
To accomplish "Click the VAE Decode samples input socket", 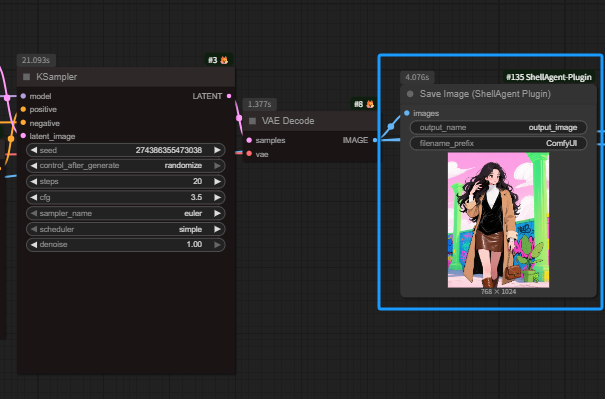I will [x=250, y=141].
